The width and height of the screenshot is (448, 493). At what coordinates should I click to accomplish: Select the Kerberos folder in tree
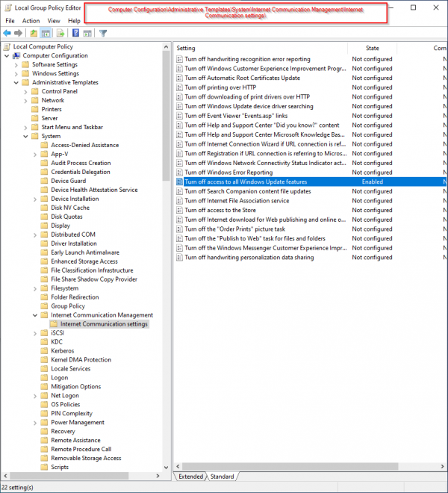[63, 351]
